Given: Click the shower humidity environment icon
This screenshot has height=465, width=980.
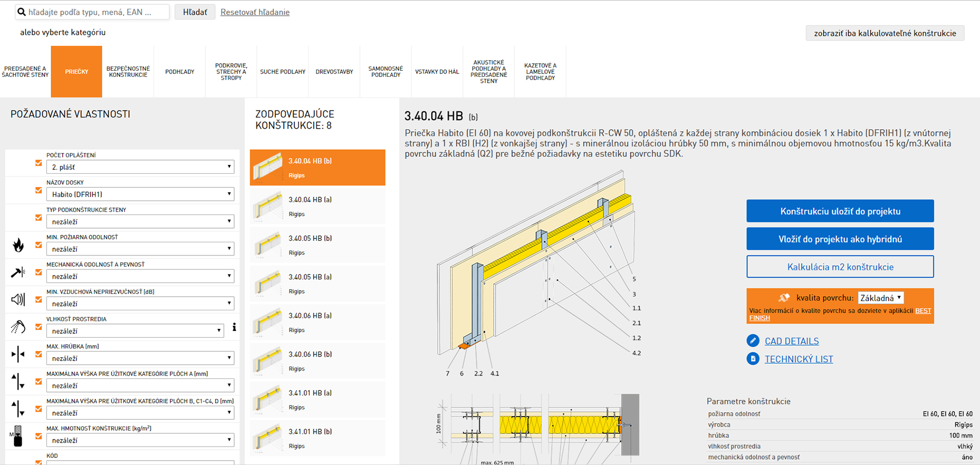Looking at the screenshot, I should 18,327.
